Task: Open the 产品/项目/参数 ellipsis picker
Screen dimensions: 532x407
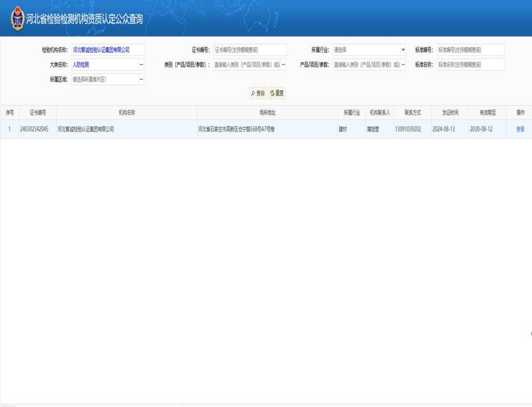Action: [403, 65]
